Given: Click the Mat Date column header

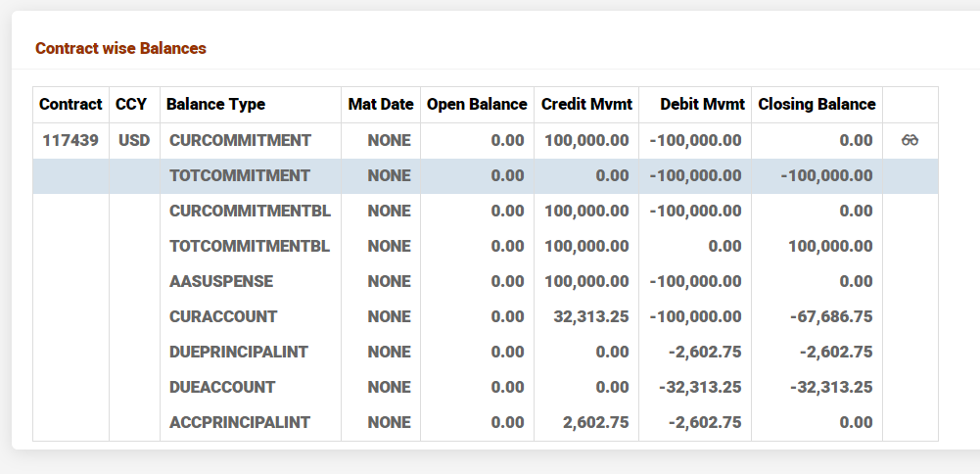Looking at the screenshot, I should click(381, 104).
